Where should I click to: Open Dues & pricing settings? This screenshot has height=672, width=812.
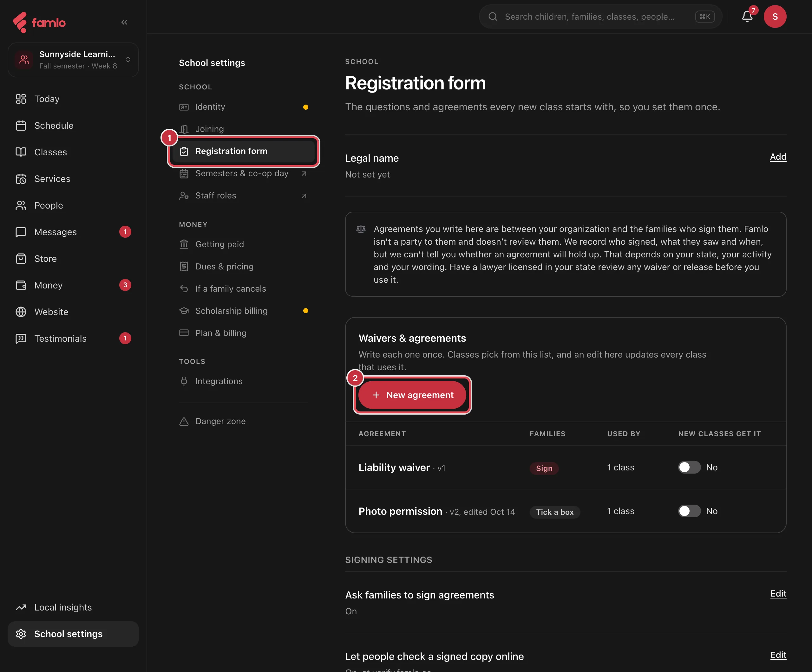244,267
